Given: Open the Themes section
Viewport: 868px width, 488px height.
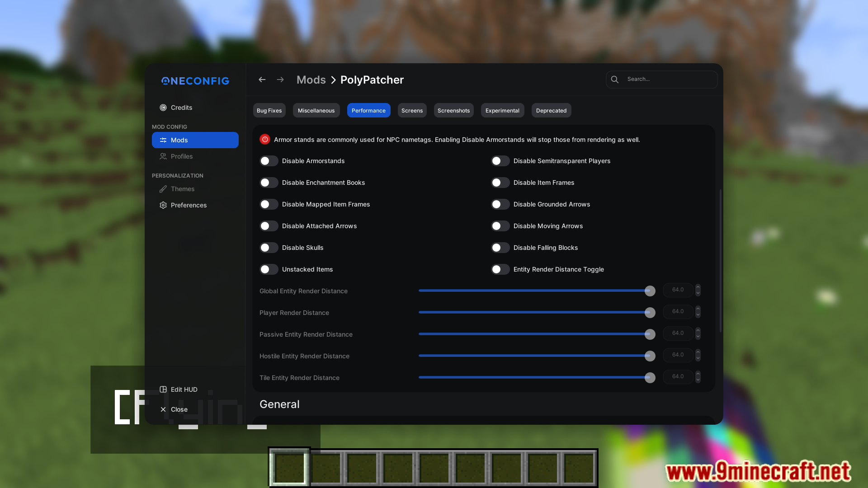Looking at the screenshot, I should point(195,189).
